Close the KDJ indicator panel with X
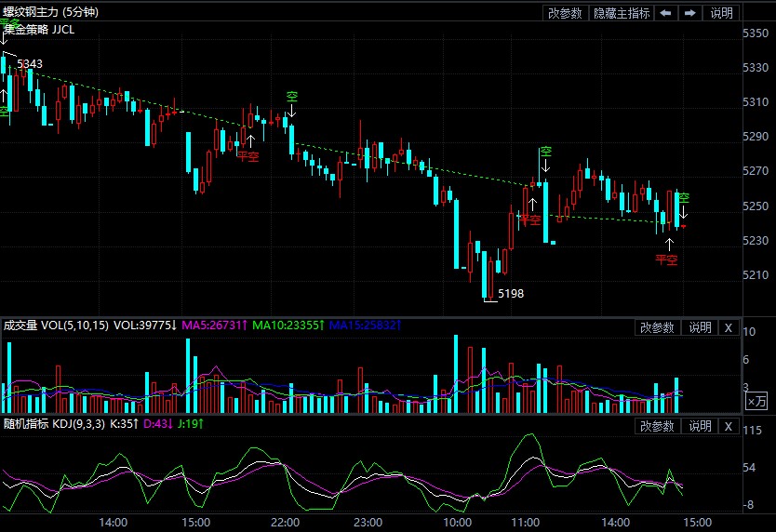The height and width of the screenshot is (532, 776). pyautogui.click(x=728, y=426)
